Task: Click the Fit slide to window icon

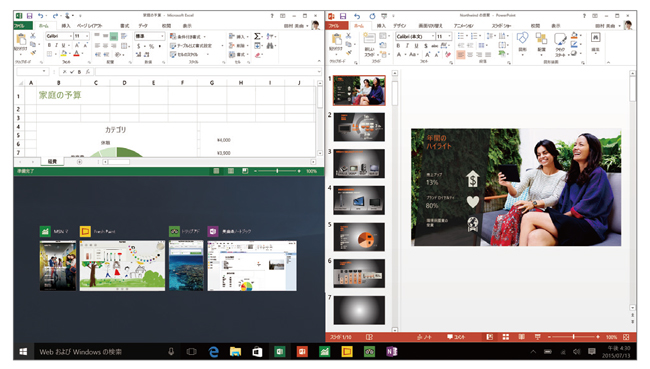Action: pos(626,337)
